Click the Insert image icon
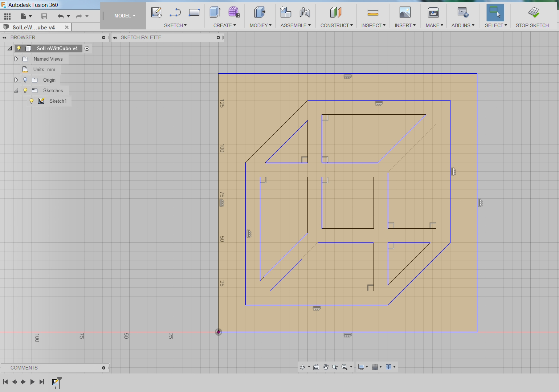The image size is (559, 392). point(405,12)
